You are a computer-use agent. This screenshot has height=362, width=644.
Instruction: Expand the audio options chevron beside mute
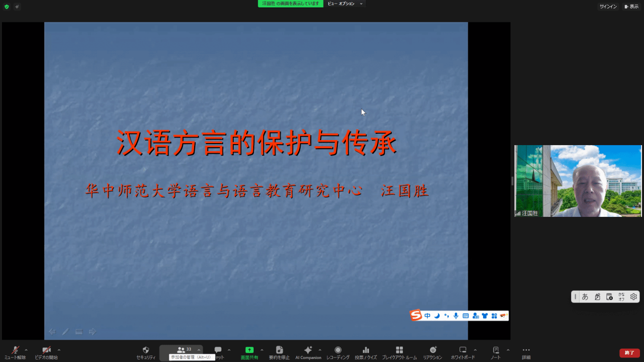click(26, 350)
